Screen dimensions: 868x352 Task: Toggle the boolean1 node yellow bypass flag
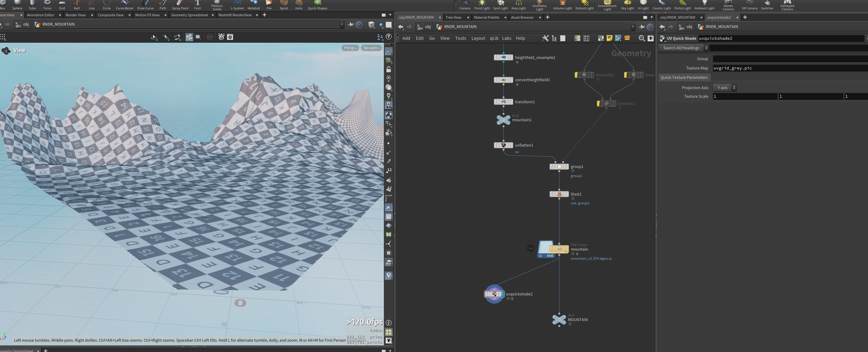[x=599, y=104]
